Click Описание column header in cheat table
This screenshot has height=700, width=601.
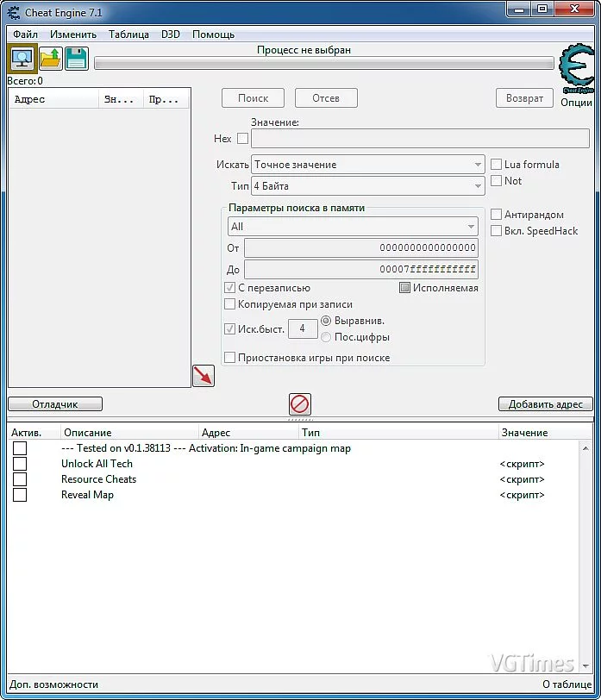click(129, 433)
